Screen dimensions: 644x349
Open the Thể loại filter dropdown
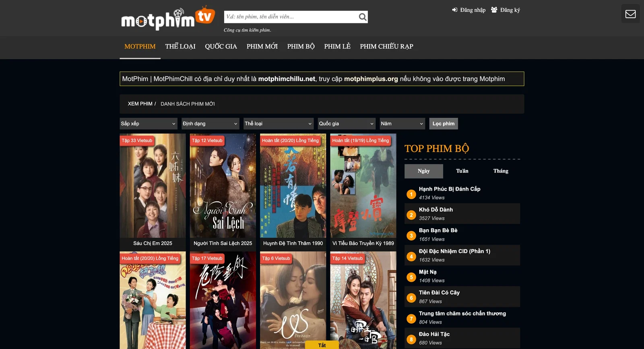tap(279, 124)
